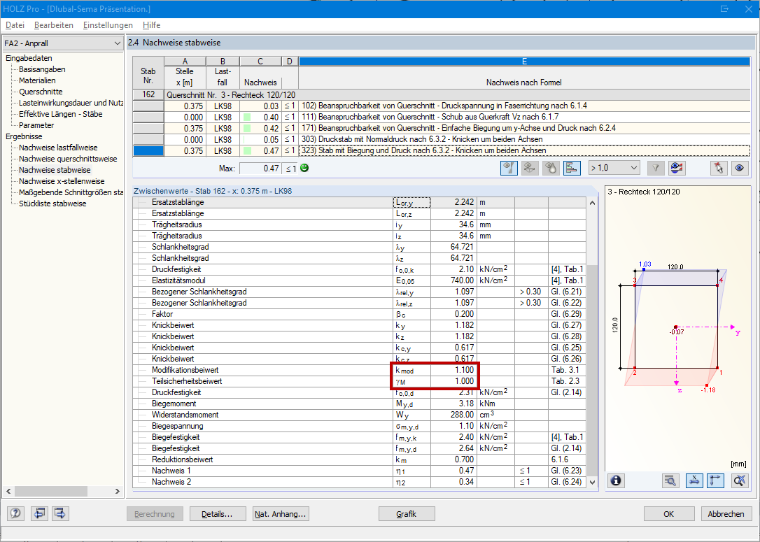Click the Nat. Anhang... button

pos(280,514)
